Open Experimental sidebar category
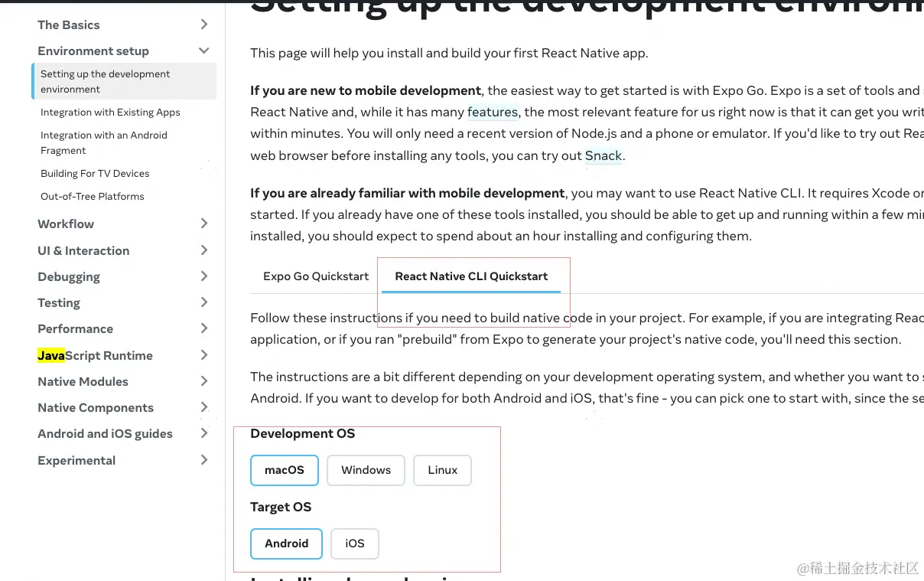The image size is (924, 581). pyautogui.click(x=76, y=460)
